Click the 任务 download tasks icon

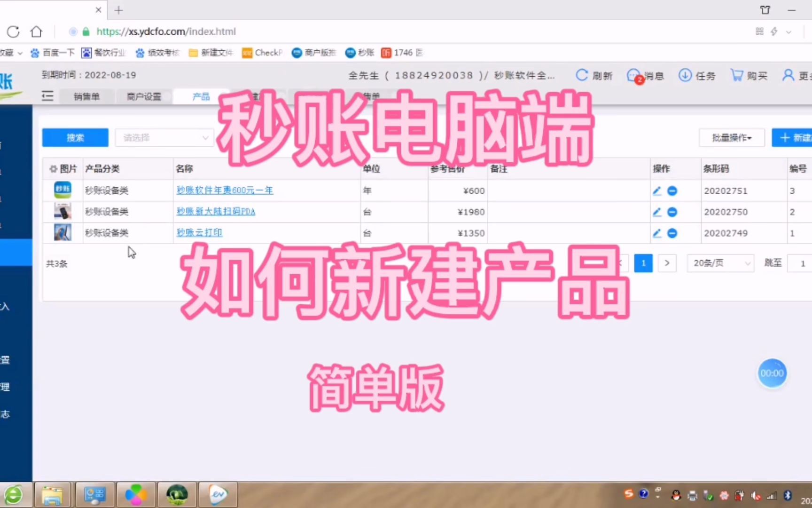(685, 75)
